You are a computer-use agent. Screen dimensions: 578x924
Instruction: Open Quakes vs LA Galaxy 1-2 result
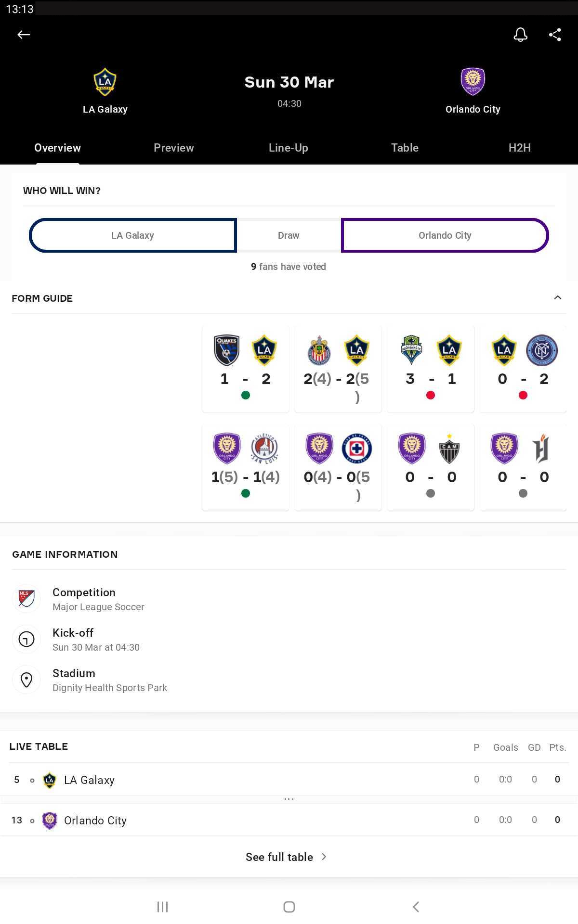(x=246, y=369)
